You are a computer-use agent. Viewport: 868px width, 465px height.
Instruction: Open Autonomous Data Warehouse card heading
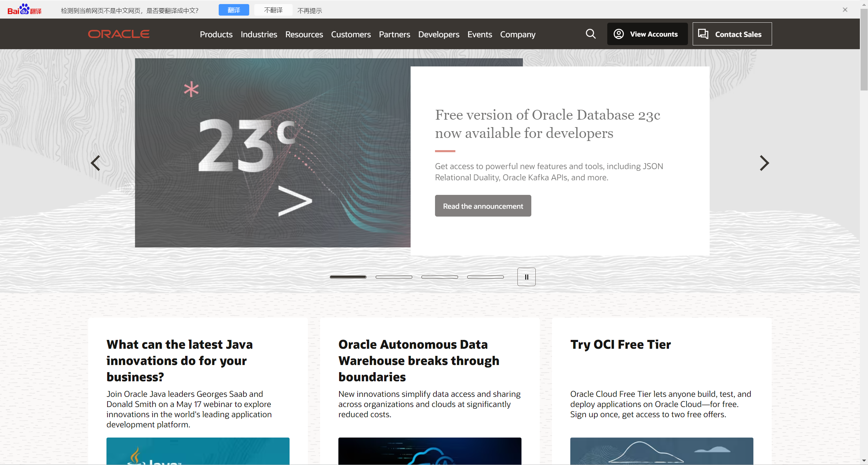point(419,361)
